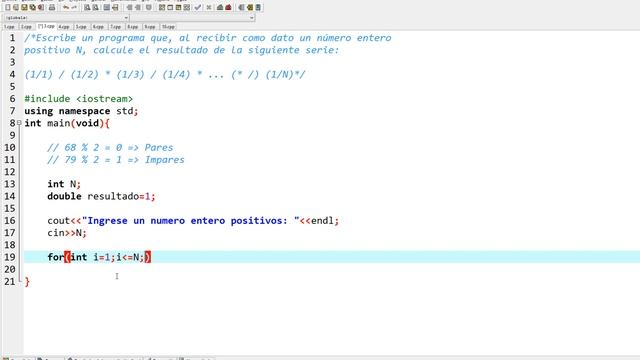
Task: Place cursor in 'for(int i=1;i<=N;)' line
Action: point(99,257)
